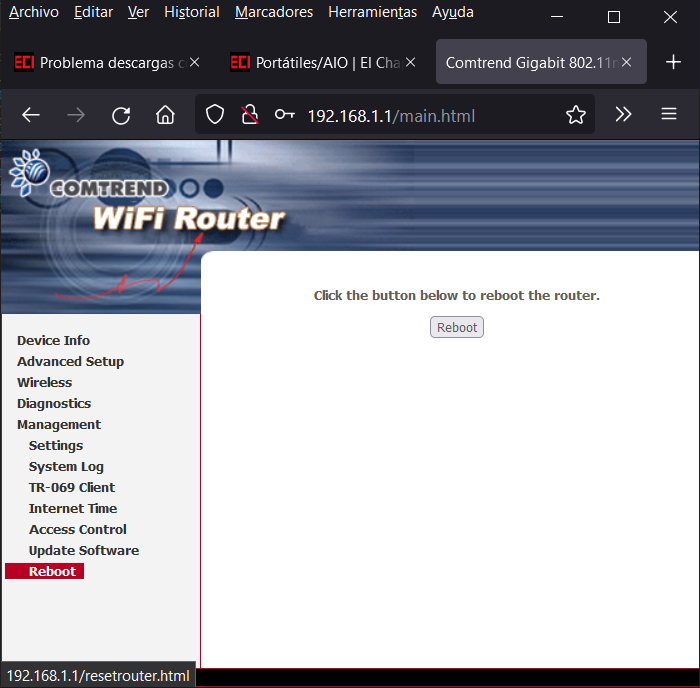The width and height of the screenshot is (700, 688).
Task: Open saved logins key icon
Action: [284, 115]
